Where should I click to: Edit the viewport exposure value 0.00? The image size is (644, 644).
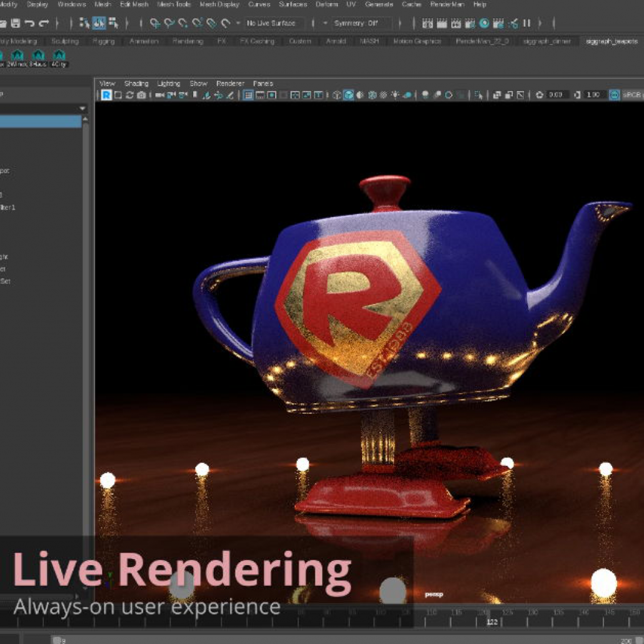[558, 95]
